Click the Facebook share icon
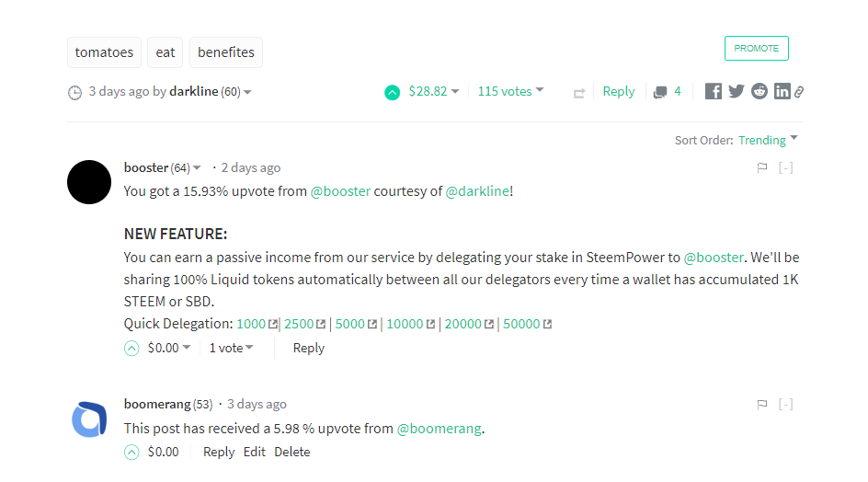This screenshot has height=482, width=868. coord(714,91)
